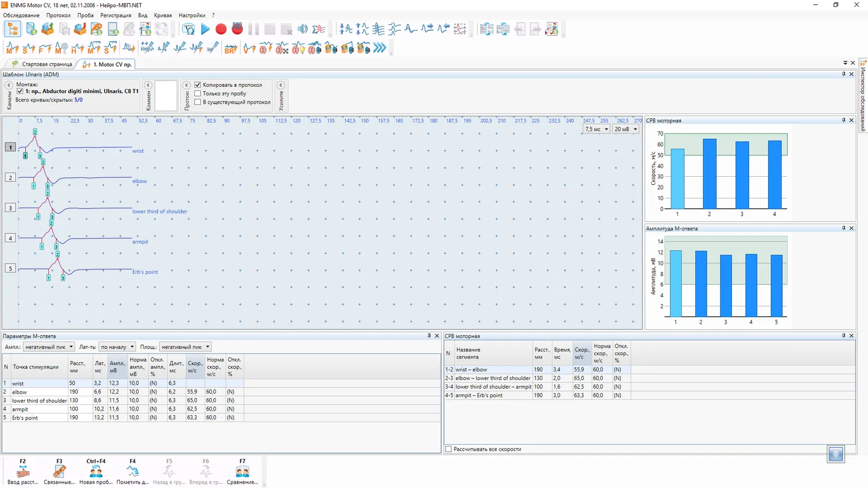Click the curve shift right arrow icon
The image size is (868, 488).
pos(427,29)
